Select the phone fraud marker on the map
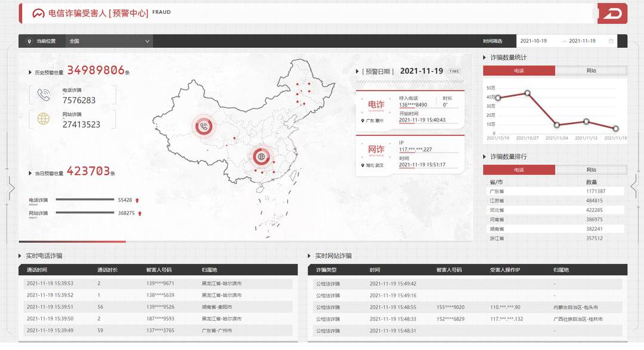The height and width of the screenshot is (350, 644). [203, 126]
